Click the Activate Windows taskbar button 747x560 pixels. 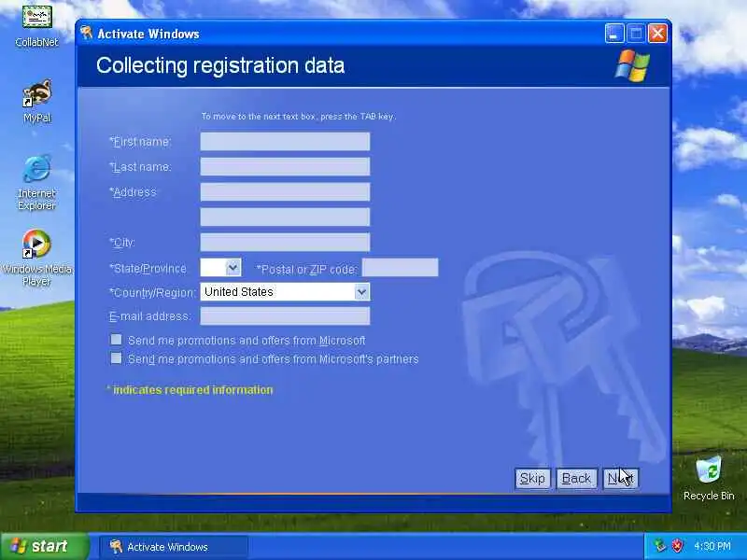174,547
